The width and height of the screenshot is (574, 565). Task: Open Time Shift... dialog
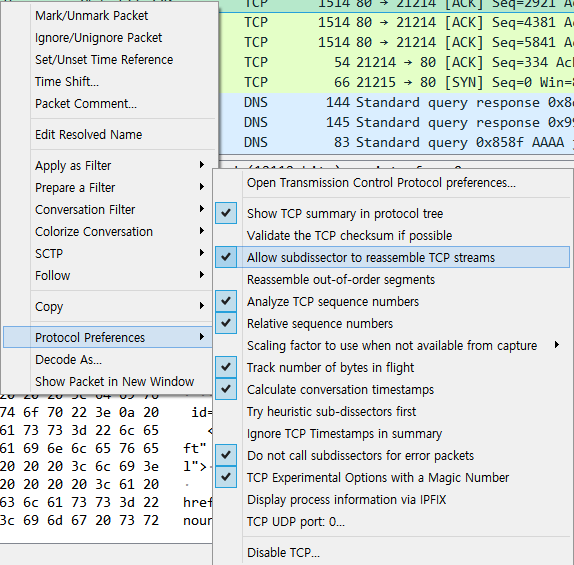[x=110, y=82]
